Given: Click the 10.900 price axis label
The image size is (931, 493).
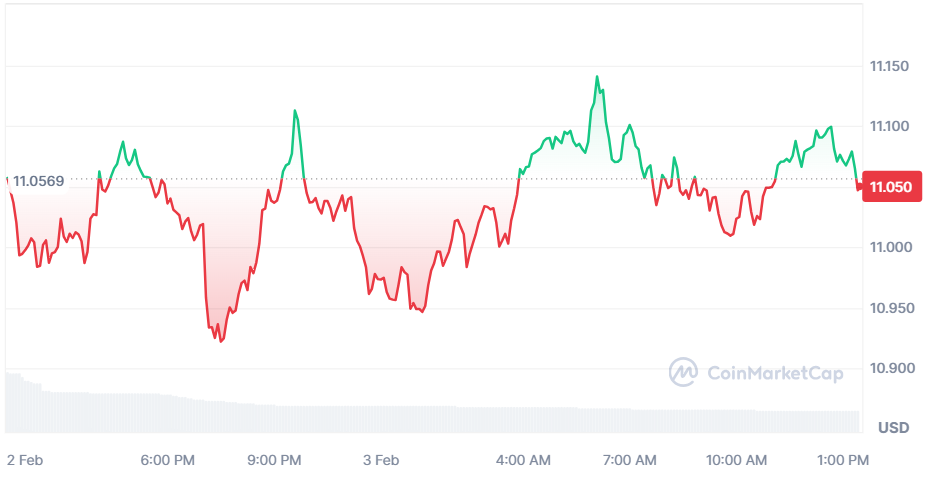Looking at the screenshot, I should click(x=889, y=368).
